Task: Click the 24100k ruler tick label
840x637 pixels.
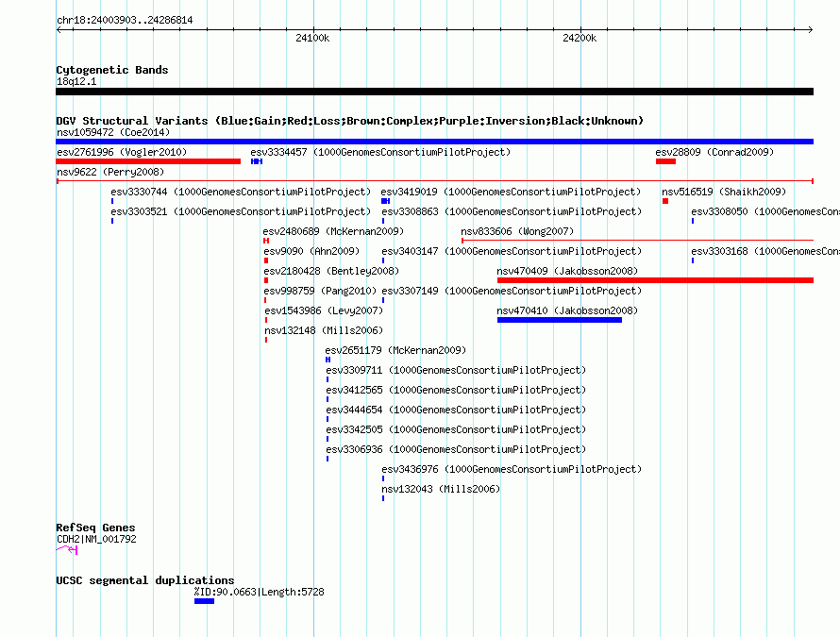Action: (312, 38)
